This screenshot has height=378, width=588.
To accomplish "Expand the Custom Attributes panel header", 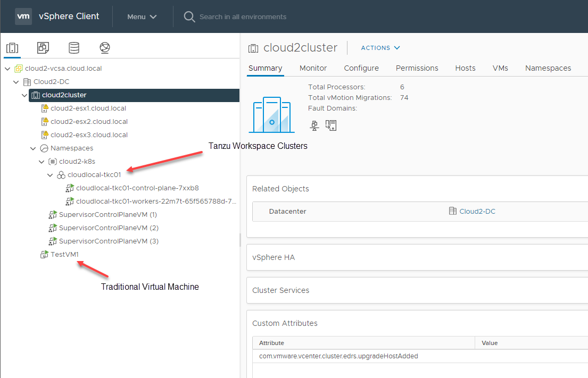I will [285, 323].
